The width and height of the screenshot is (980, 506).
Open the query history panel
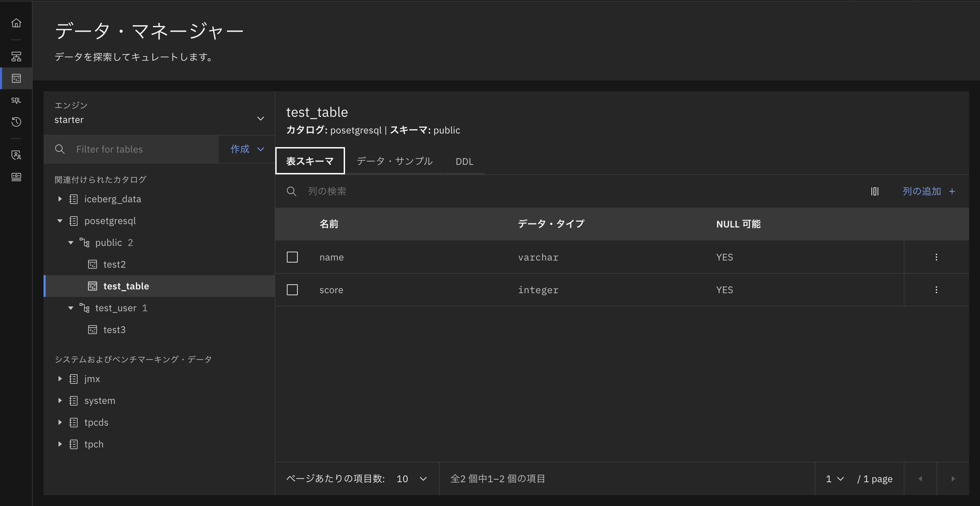point(16,122)
